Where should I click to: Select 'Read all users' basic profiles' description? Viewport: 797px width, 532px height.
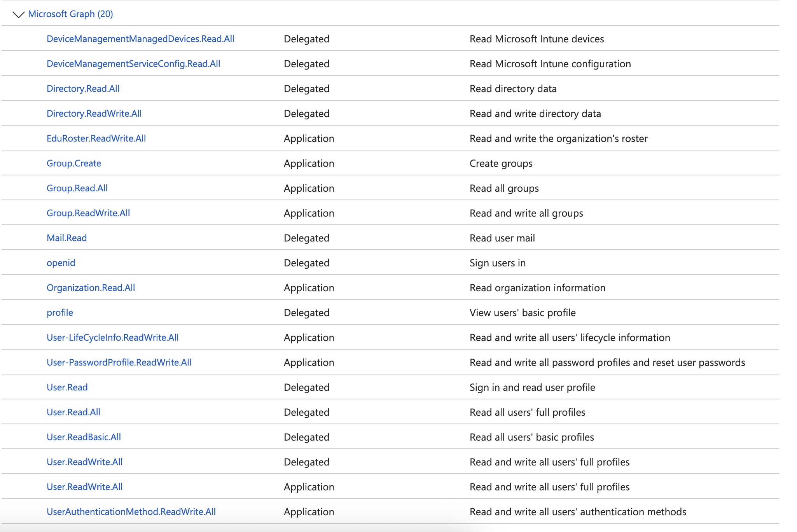click(531, 437)
